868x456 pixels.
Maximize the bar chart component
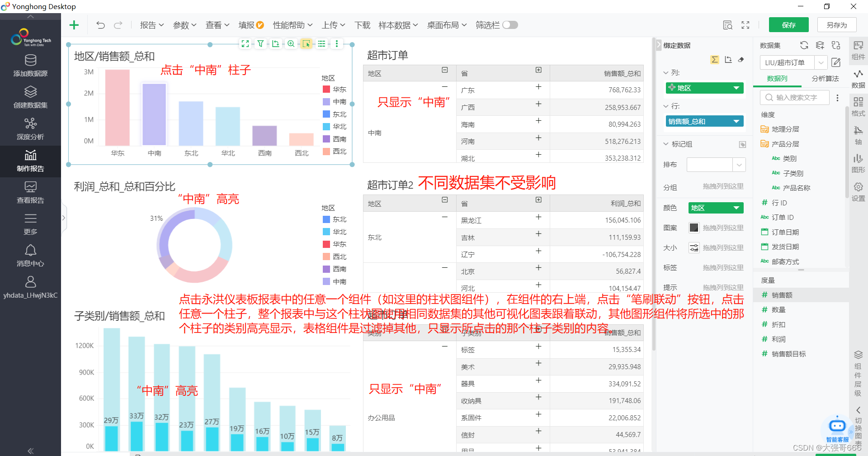click(x=245, y=44)
